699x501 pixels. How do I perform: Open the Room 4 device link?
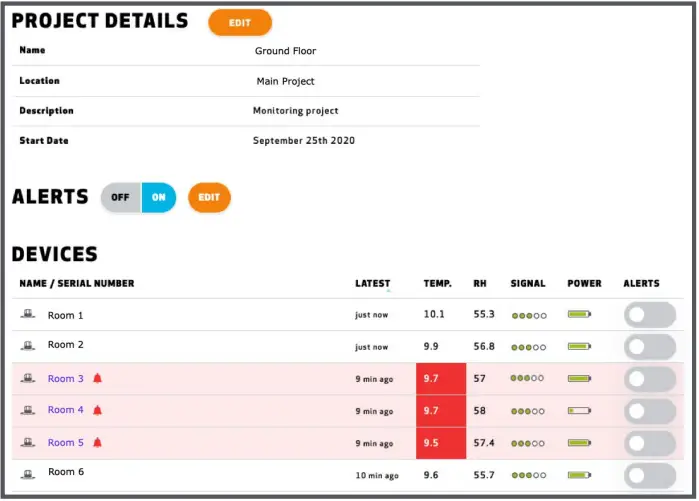coord(66,410)
